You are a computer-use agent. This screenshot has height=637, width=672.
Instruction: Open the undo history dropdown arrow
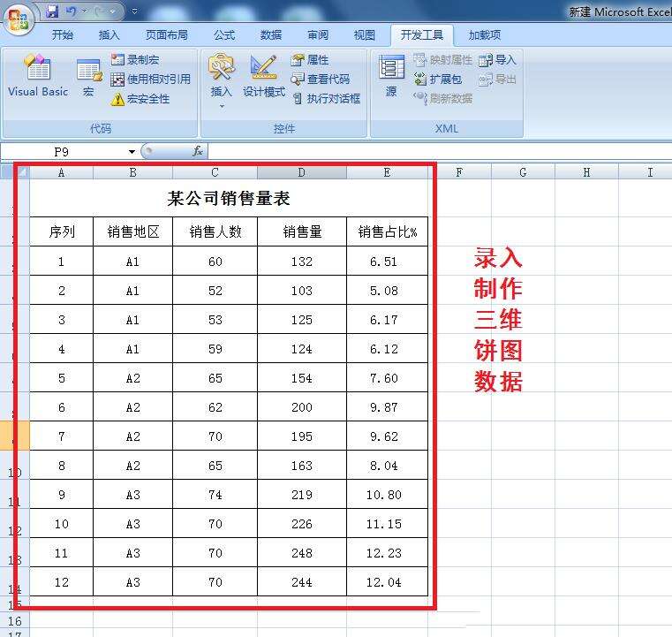pyautogui.click(x=84, y=11)
